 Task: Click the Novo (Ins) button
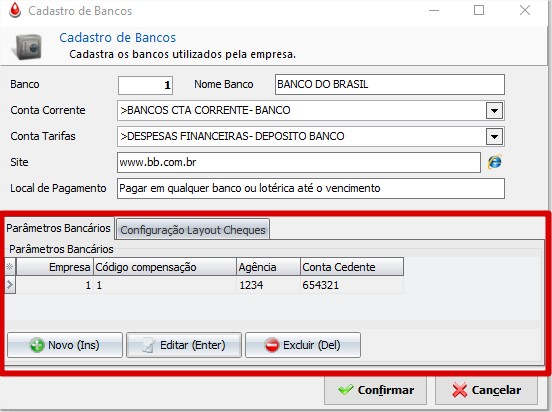[65, 345]
